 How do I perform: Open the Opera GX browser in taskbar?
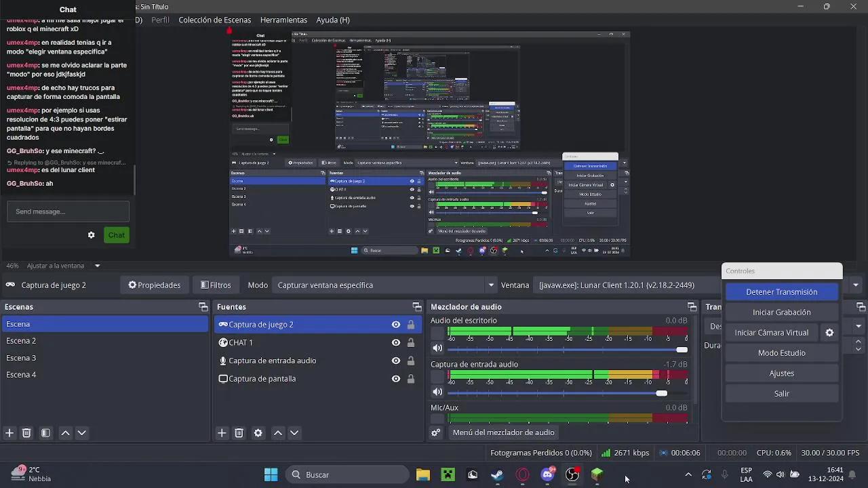(523, 474)
